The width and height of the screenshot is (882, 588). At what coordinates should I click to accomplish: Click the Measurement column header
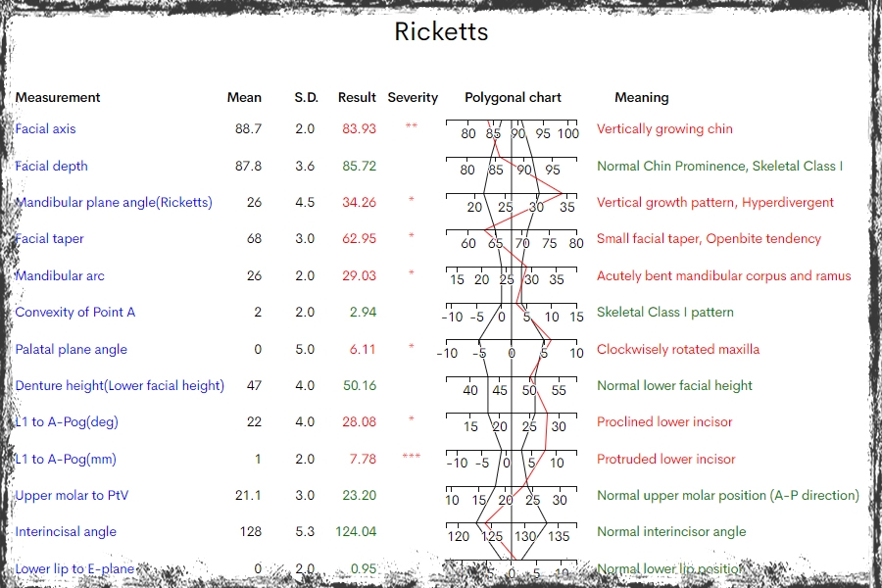58,98
